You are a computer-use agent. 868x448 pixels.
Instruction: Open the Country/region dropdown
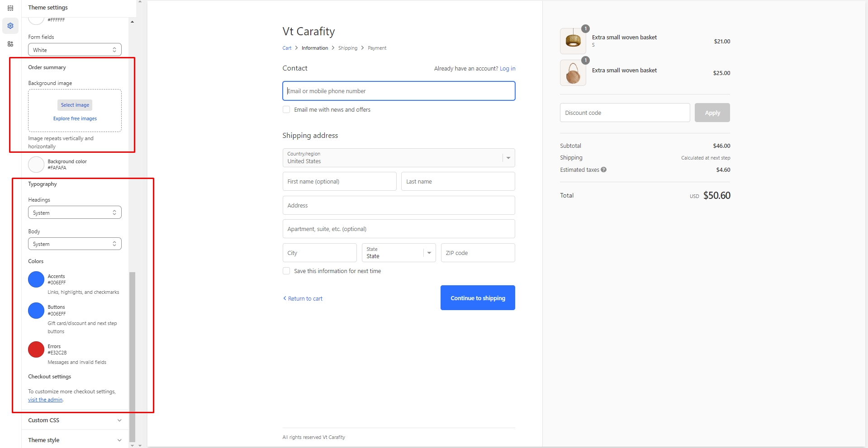[x=398, y=158]
